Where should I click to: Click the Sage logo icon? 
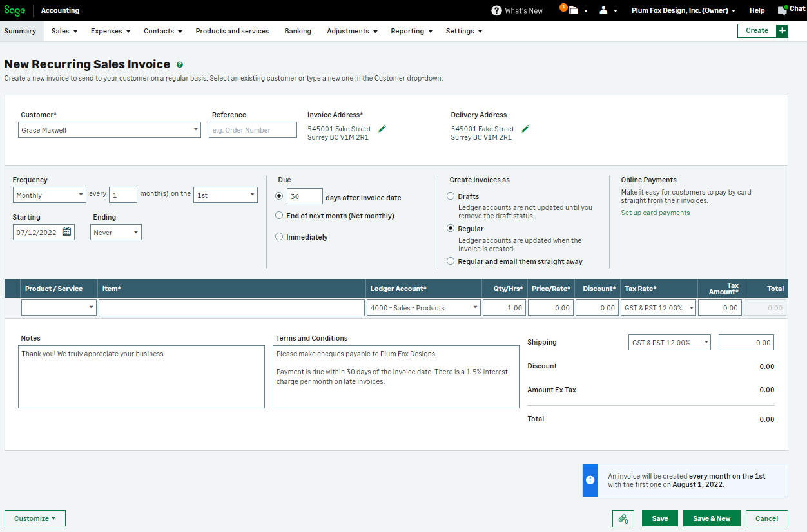[x=15, y=10]
